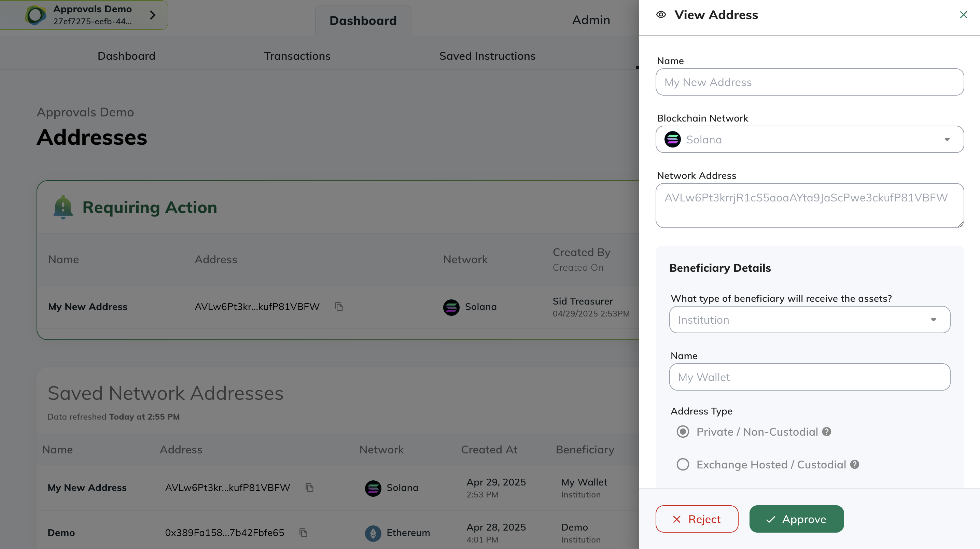The image size is (980, 549).
Task: Open the Blockchain Network dropdown
Action: [x=810, y=140]
